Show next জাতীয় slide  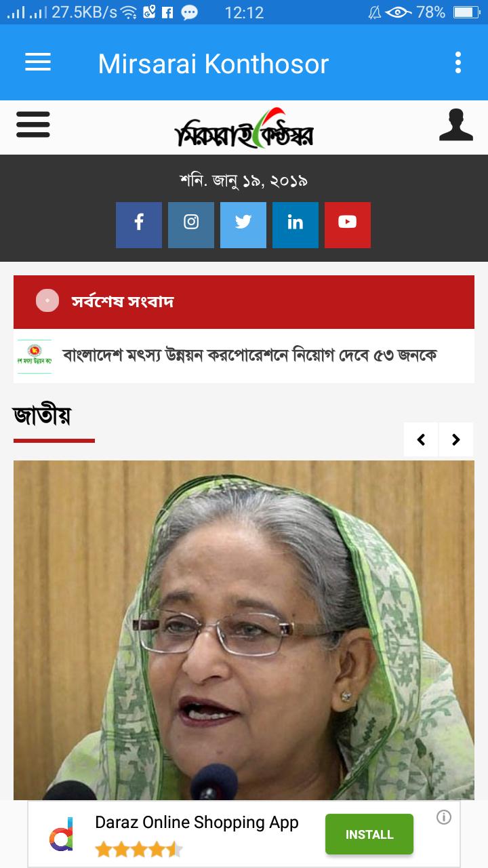[x=456, y=439]
